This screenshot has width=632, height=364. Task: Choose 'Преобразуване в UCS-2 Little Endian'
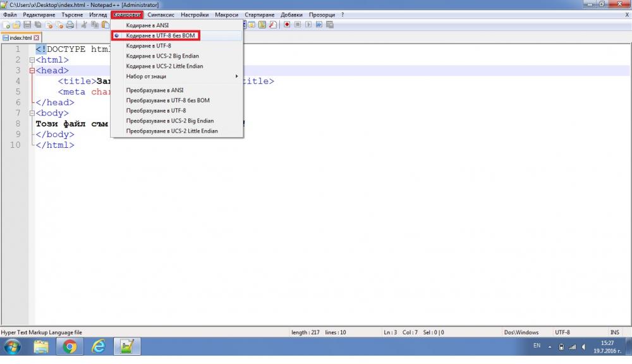(x=177, y=131)
